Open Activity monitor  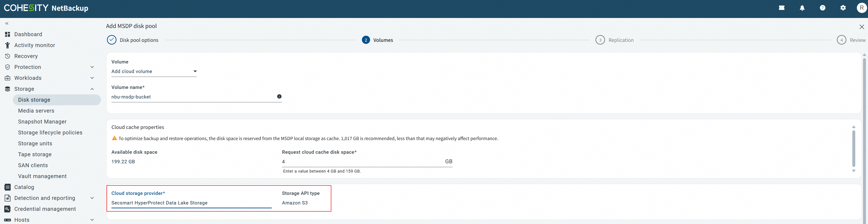34,45
